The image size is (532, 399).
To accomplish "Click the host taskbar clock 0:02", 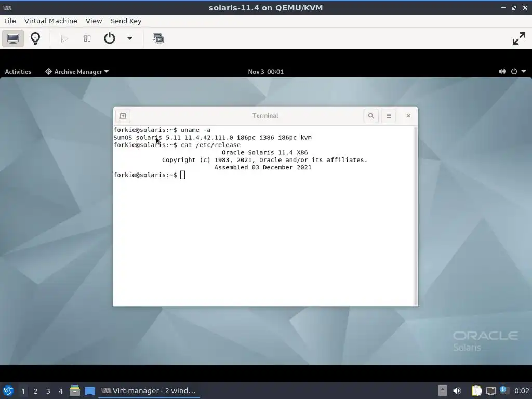I will coord(522,391).
